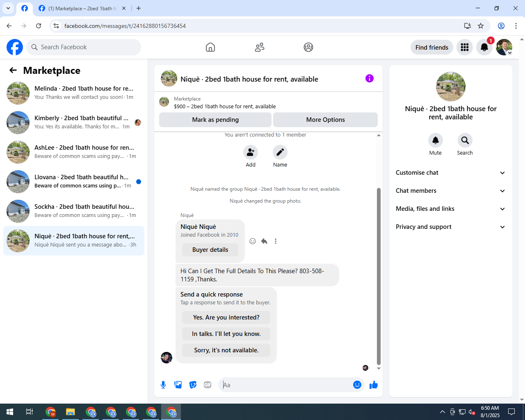This screenshot has width=525, height=420.
Task: Expand the Chat members section
Action: (x=450, y=191)
